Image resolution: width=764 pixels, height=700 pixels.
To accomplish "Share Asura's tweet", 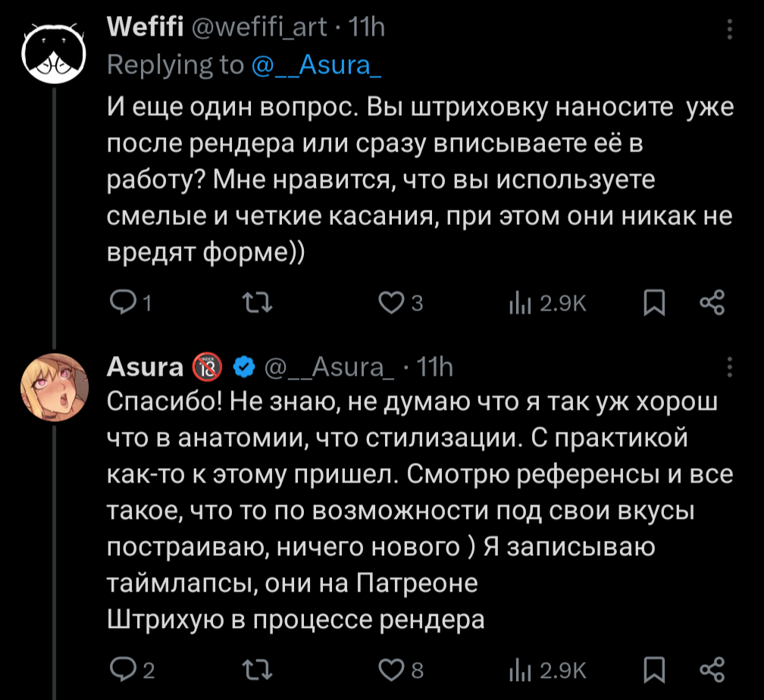I will tap(712, 669).
